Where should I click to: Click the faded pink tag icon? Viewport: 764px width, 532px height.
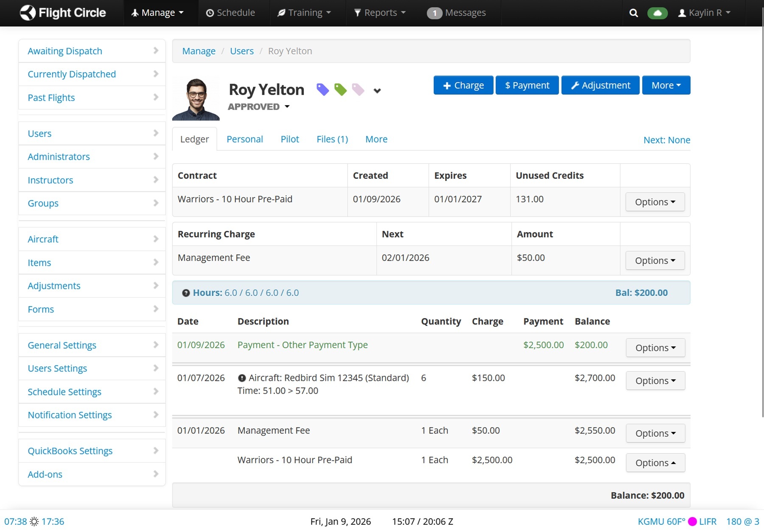coord(358,90)
